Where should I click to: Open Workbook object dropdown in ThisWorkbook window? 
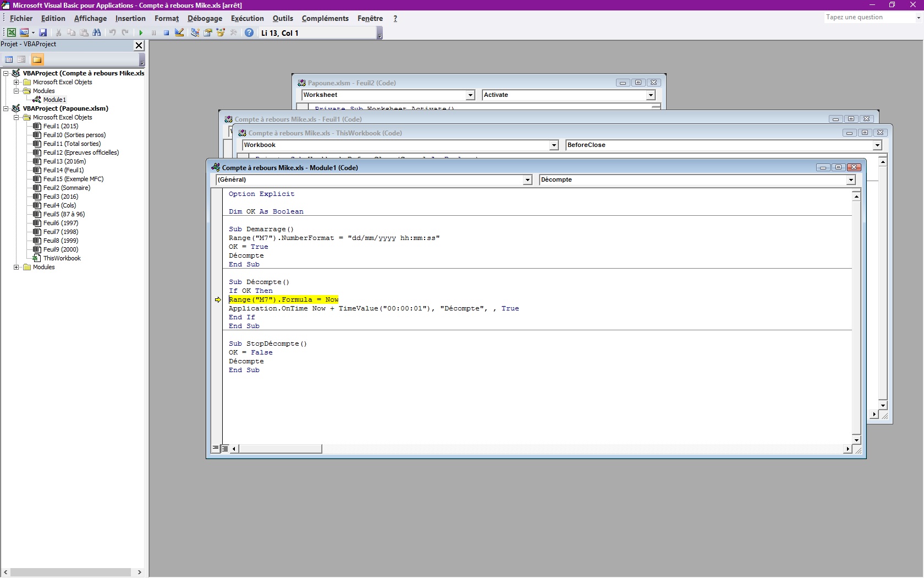click(554, 145)
